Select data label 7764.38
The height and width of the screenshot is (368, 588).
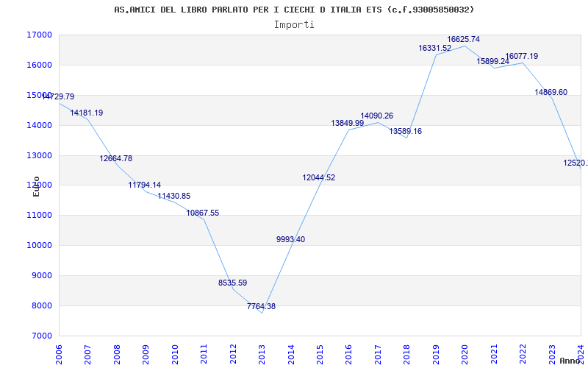262,306
